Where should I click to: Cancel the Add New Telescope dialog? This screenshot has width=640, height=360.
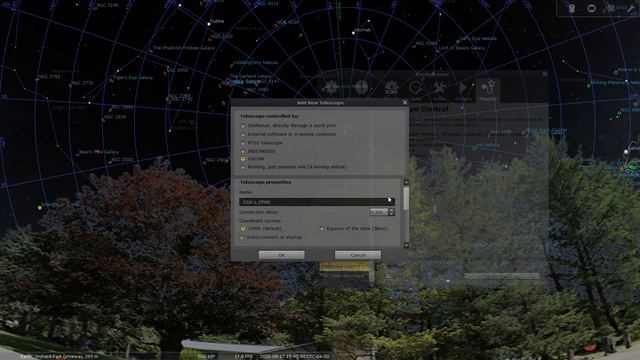(358, 255)
